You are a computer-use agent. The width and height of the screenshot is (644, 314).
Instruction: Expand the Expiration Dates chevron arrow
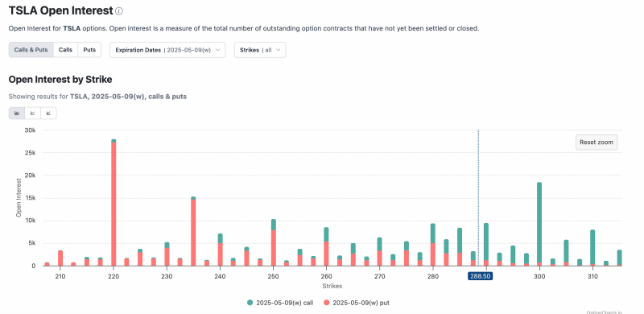coord(217,50)
